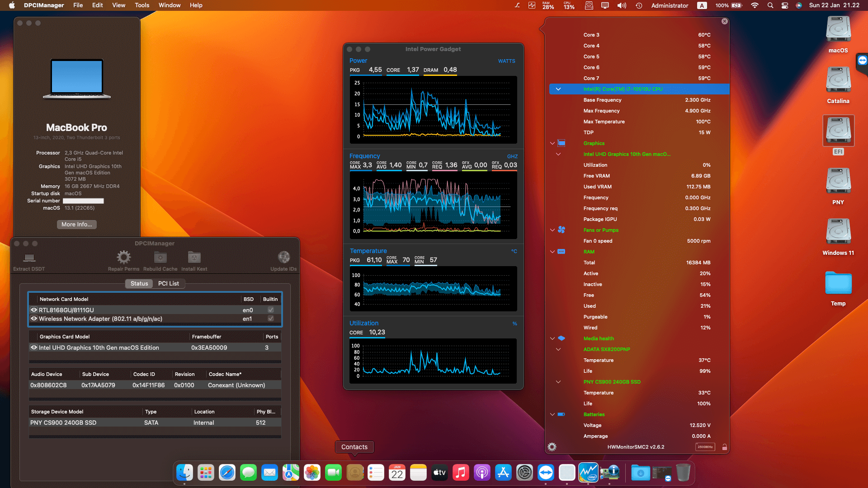The width and height of the screenshot is (868, 488).
Task: Open Finder from the Dock
Action: tap(184, 473)
